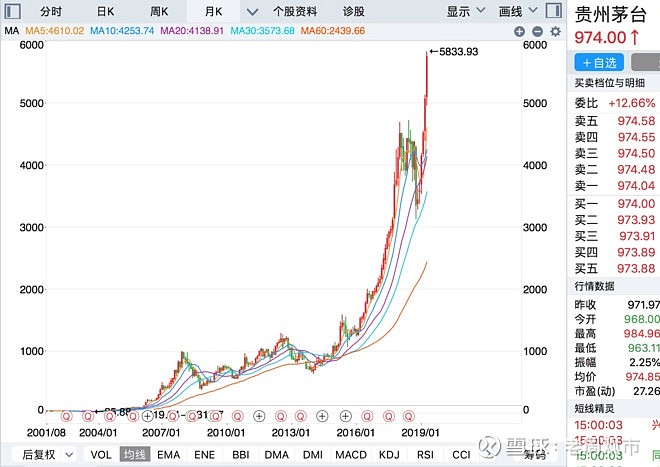Click the MA10:4253.74 label
Viewport: 660px width, 467px height.
coord(122,31)
